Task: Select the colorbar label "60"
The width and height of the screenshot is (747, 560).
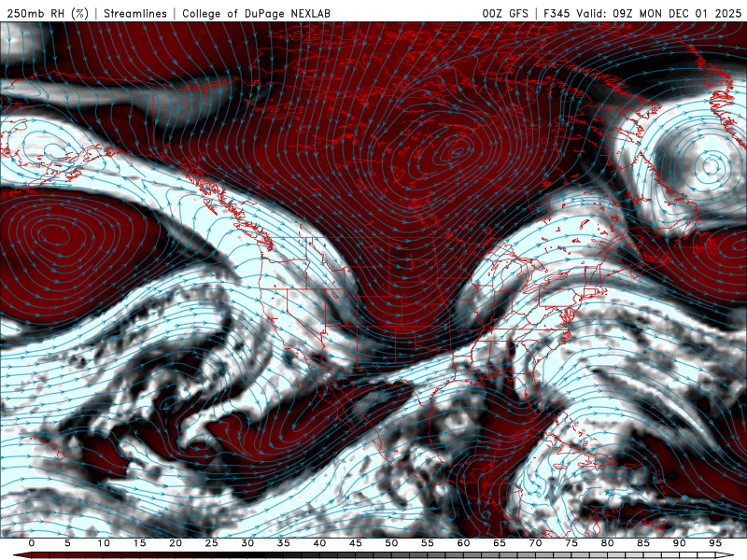Action: click(x=463, y=543)
